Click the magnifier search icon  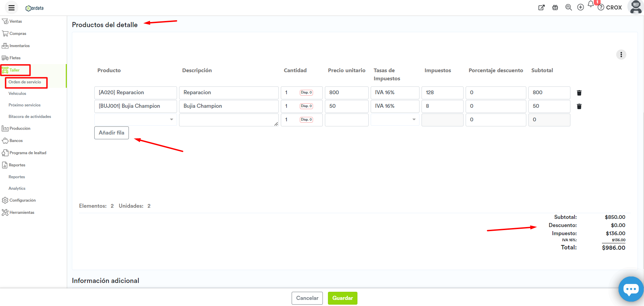pos(568,7)
